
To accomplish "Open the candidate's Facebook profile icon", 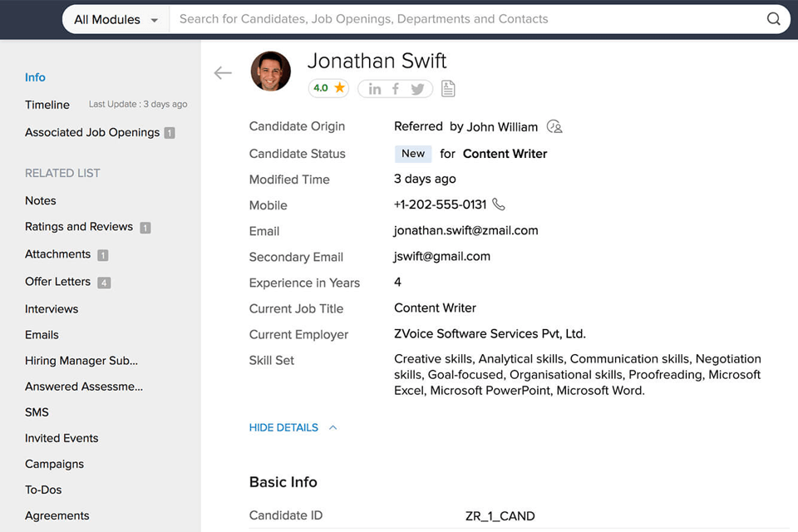I will (x=396, y=89).
